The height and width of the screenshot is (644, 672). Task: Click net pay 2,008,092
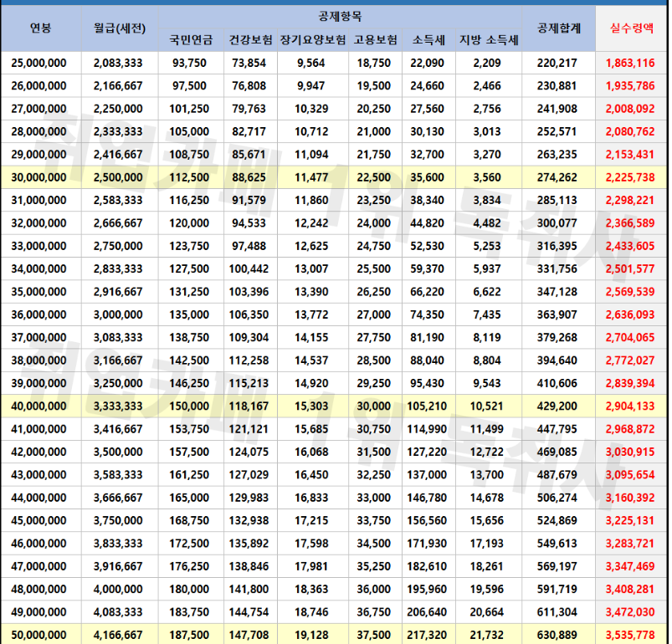(630, 109)
